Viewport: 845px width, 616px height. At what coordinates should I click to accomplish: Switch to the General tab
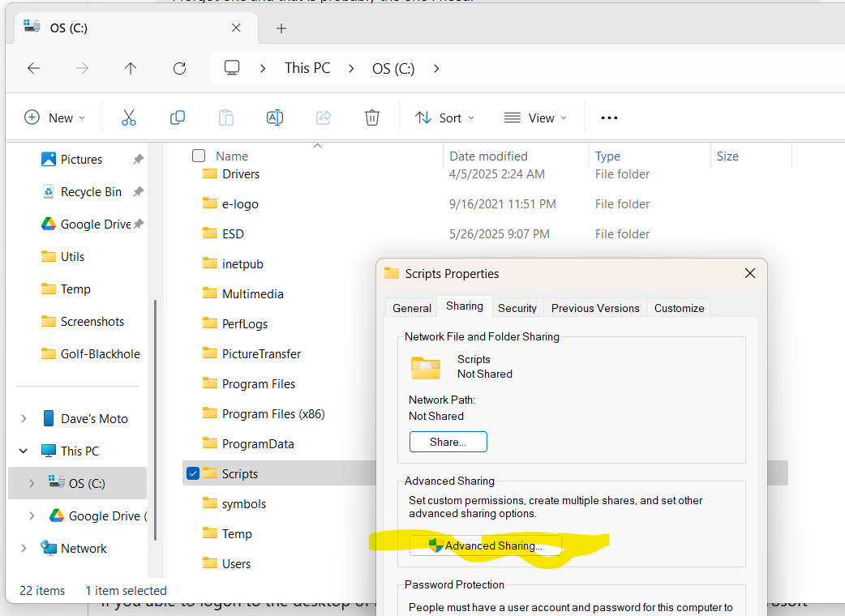coord(412,308)
